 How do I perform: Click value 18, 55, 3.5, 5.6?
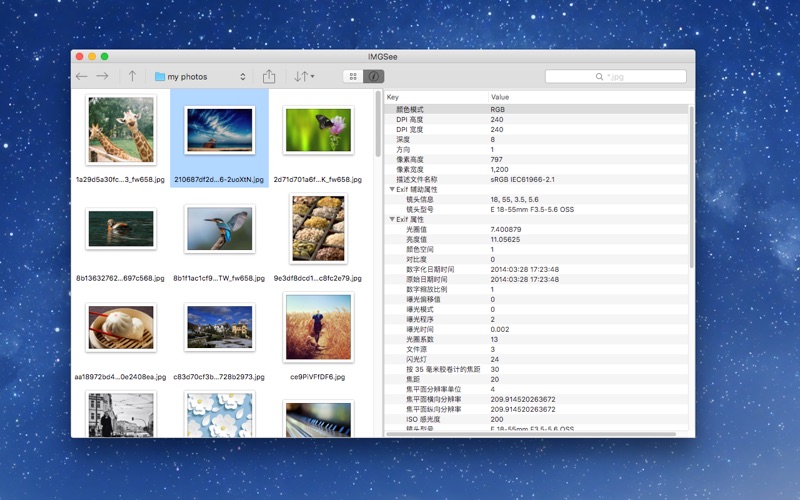click(514, 199)
